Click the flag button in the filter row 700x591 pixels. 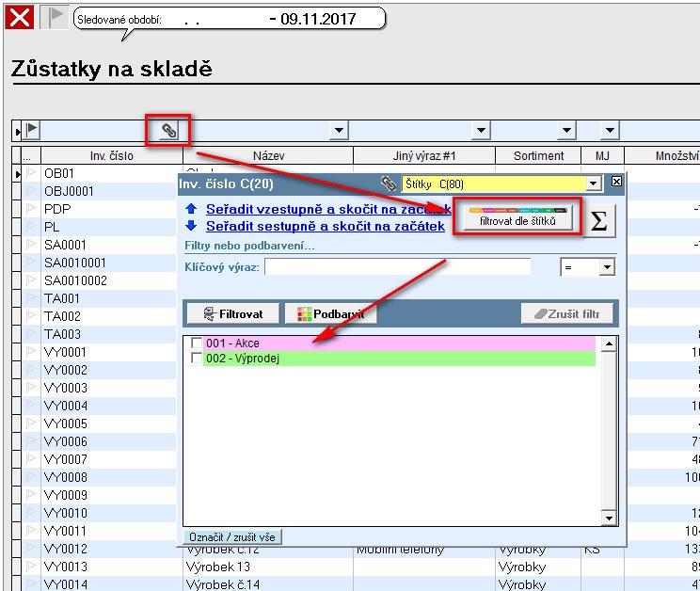coord(32,130)
